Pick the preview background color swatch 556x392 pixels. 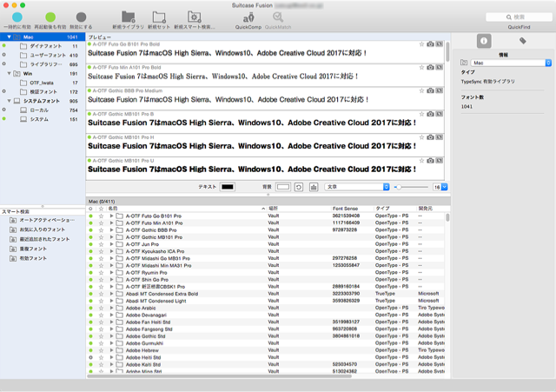(283, 187)
